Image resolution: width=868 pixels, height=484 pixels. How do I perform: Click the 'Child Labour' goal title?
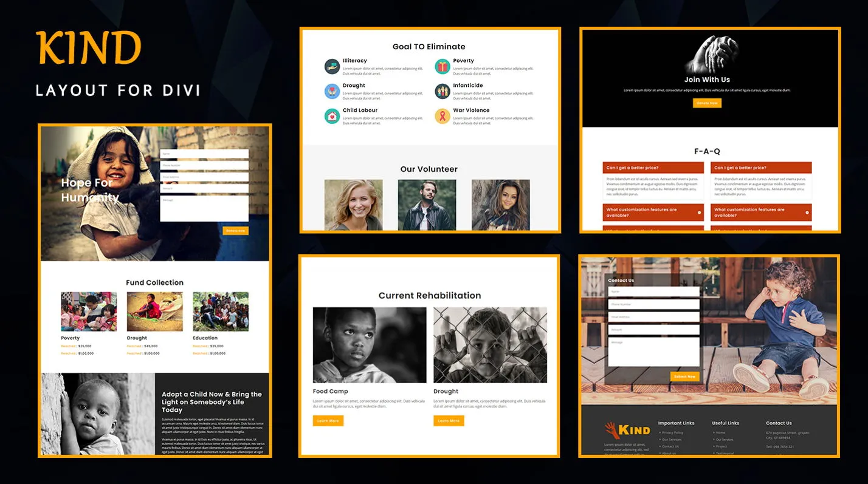[360, 111]
